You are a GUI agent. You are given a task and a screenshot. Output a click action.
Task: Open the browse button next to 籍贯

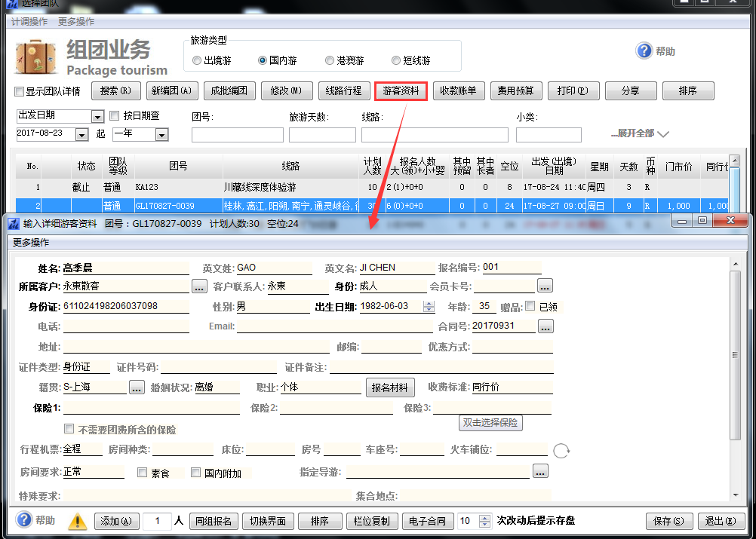point(137,387)
